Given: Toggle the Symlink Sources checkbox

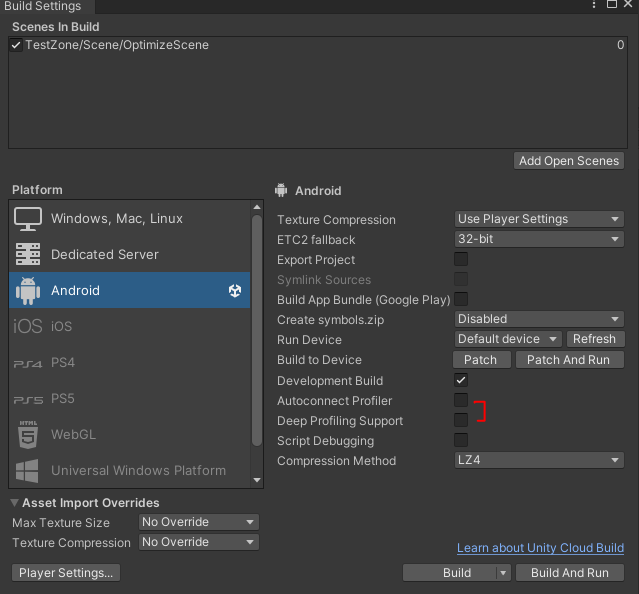Looking at the screenshot, I should [x=461, y=279].
